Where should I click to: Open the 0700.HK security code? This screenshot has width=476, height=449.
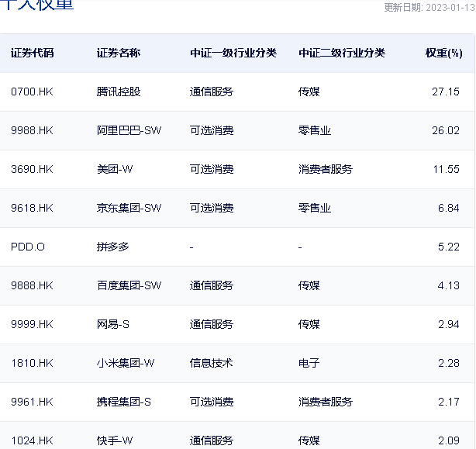32,92
